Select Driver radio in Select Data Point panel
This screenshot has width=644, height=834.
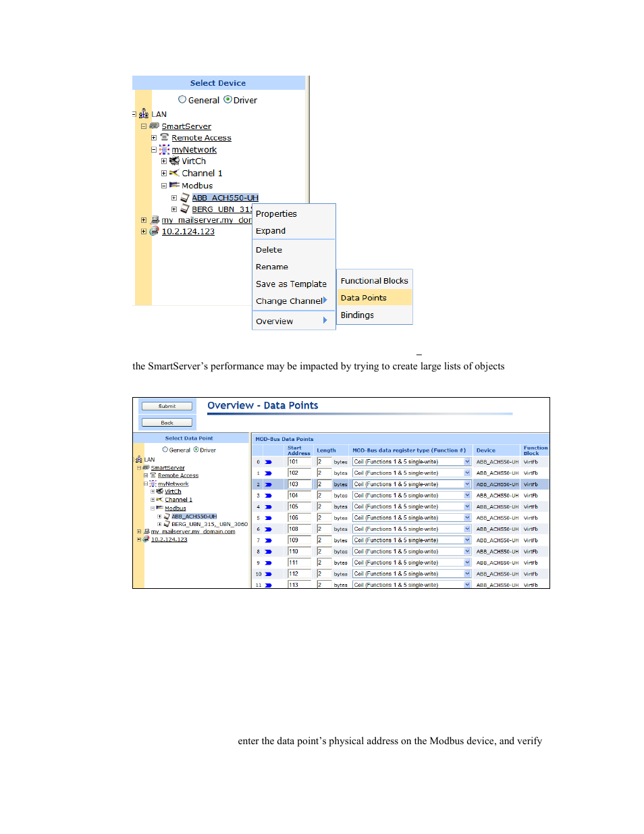pyautogui.click(x=196, y=450)
